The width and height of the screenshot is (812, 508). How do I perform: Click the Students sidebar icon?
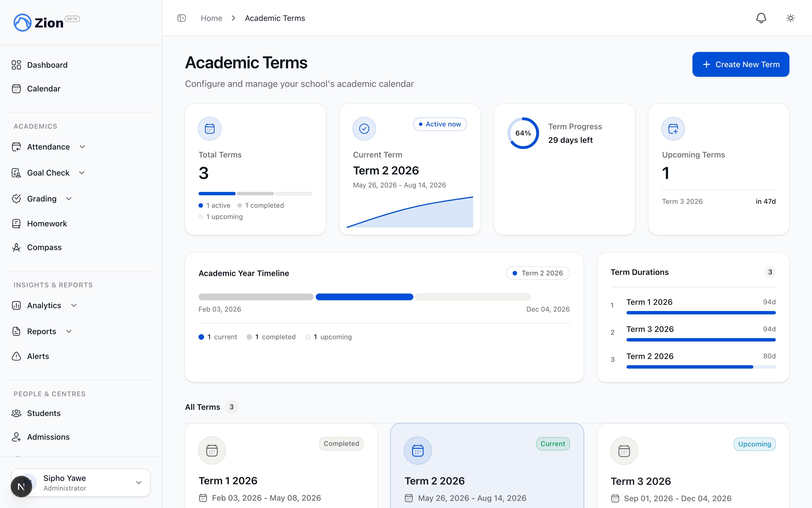point(16,413)
